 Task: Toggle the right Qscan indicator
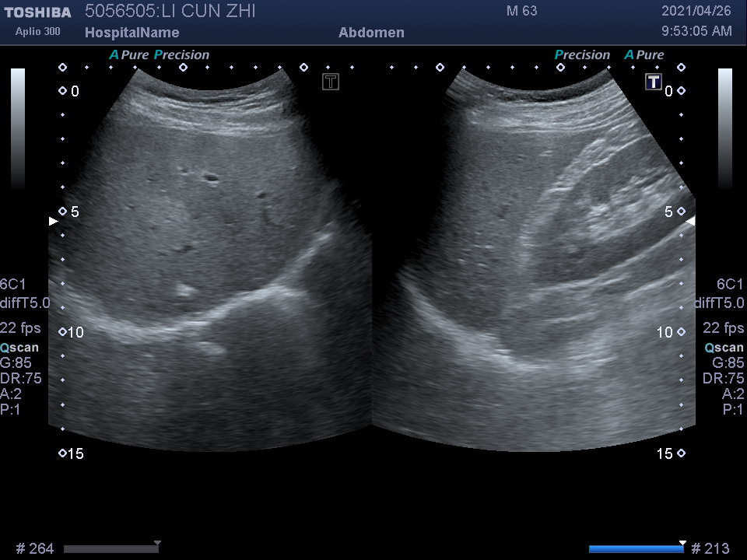click(724, 348)
